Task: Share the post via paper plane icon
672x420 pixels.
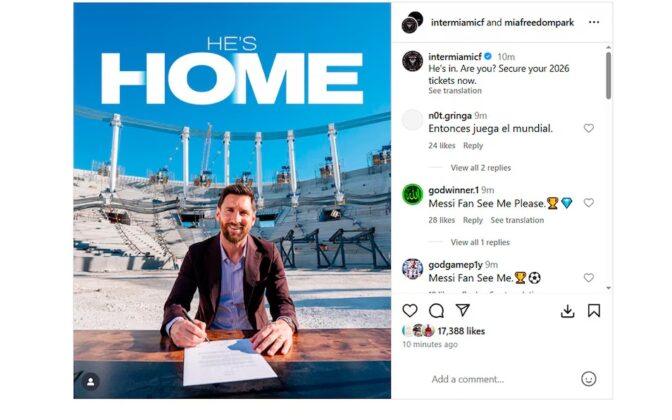Action: 463,310
